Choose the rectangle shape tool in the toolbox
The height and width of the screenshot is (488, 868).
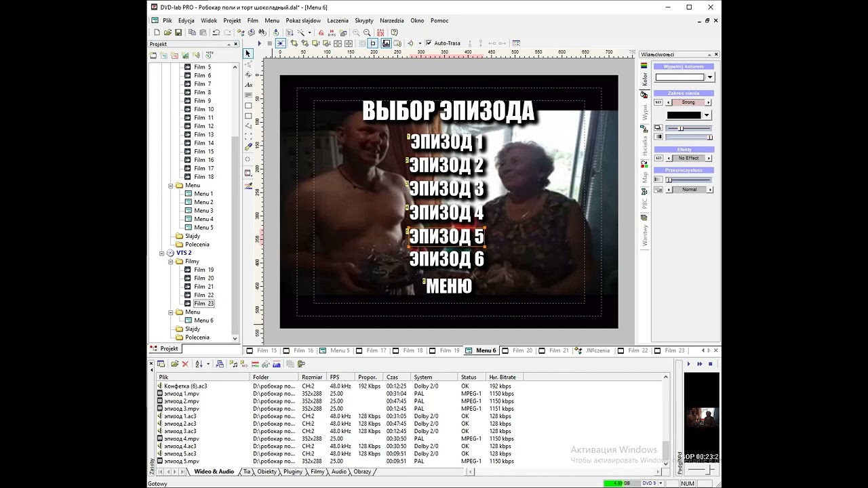tap(248, 106)
